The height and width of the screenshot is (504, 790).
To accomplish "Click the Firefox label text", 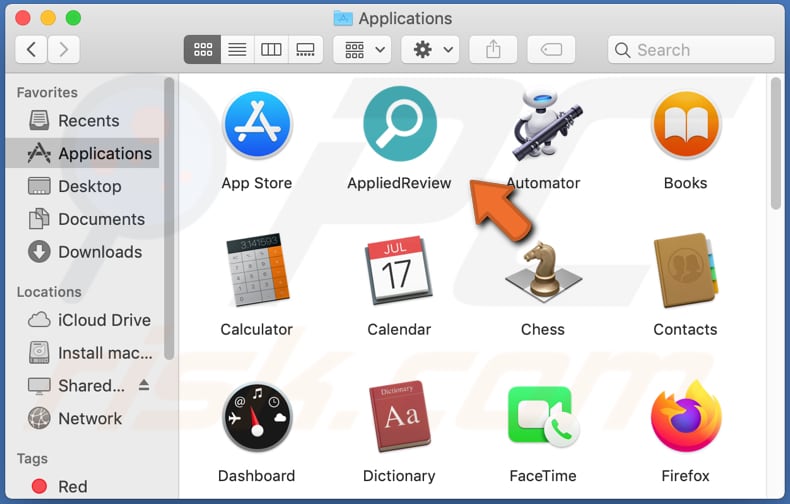I will 685,476.
